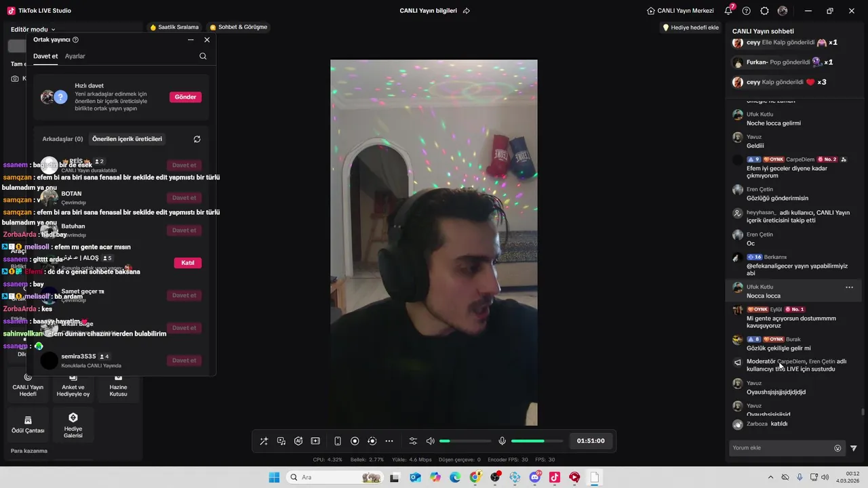This screenshot has width=868, height=488.
Task: Open the profile avatar in title bar
Action: [x=783, y=11]
